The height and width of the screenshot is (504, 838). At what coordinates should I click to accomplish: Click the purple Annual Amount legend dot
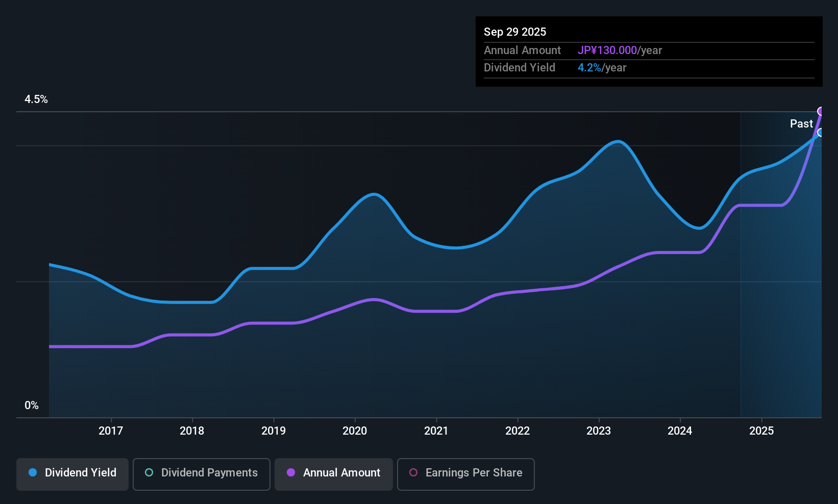click(x=290, y=473)
